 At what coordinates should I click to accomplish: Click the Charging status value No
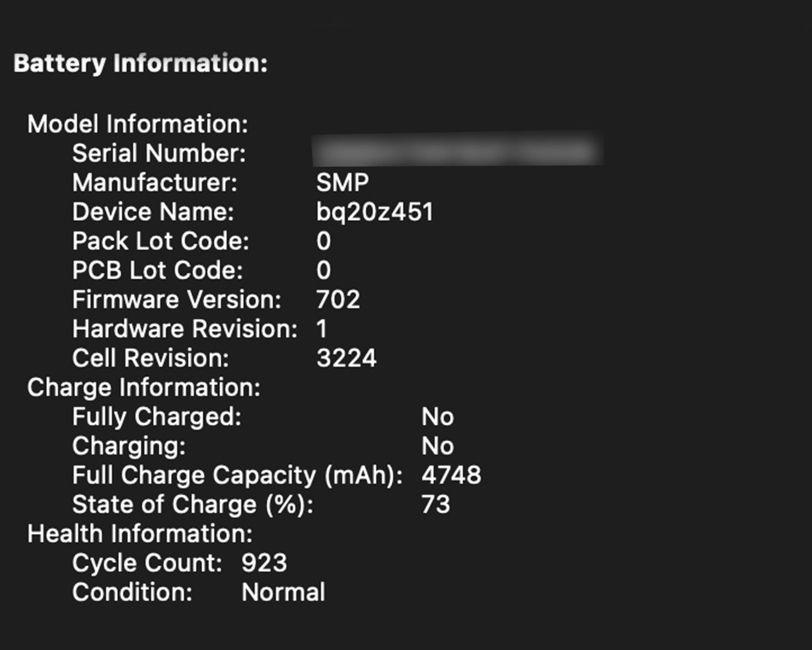click(x=437, y=446)
